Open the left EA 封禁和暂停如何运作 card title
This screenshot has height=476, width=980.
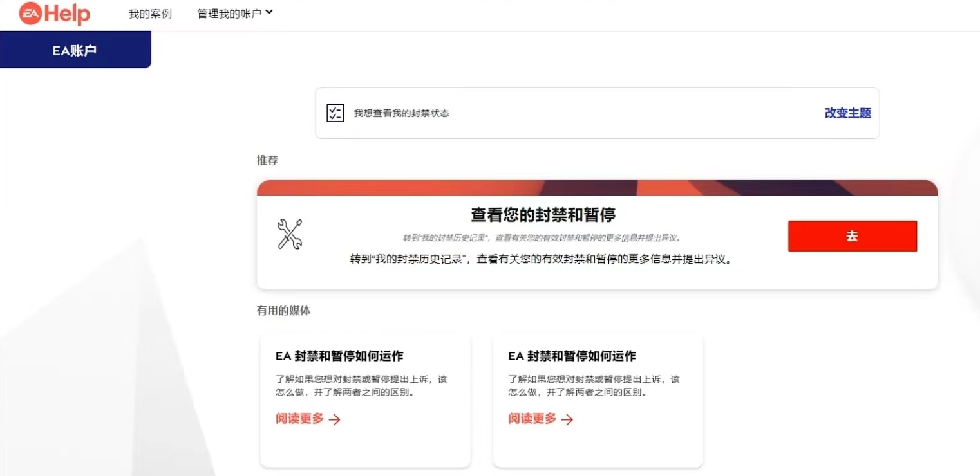tap(339, 356)
